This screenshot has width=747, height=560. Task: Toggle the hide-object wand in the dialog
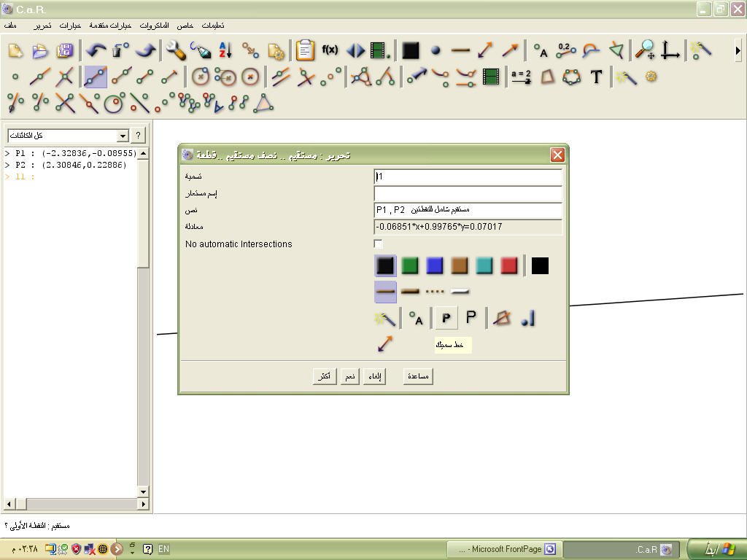pos(385,318)
